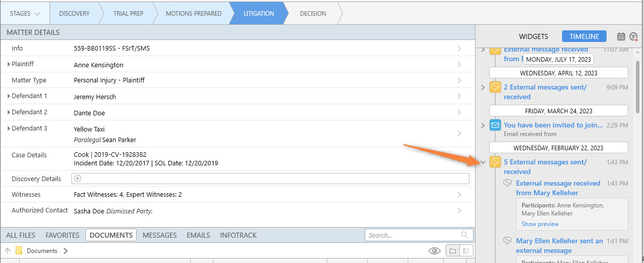Open Authorized Contact row chevron
This screenshot has height=263, width=644.
click(x=459, y=210)
